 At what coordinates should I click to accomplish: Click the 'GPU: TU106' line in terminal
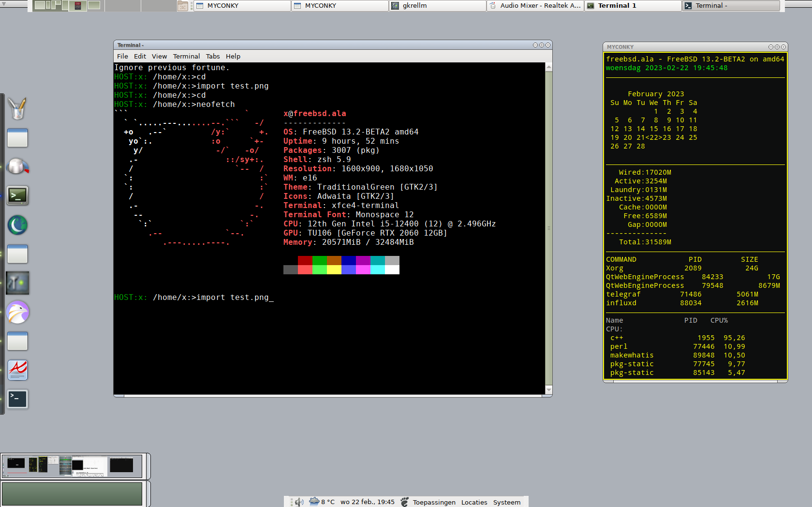click(x=366, y=233)
